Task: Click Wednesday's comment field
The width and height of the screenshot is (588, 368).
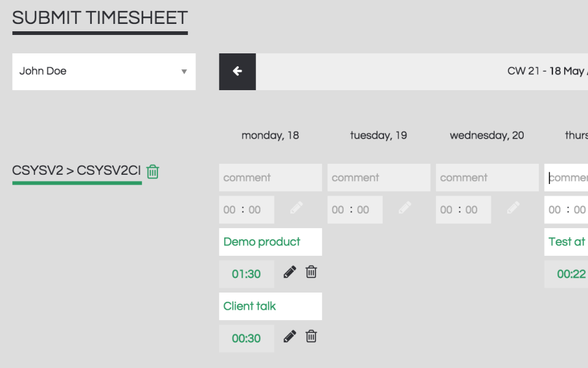Action: pyautogui.click(x=487, y=177)
